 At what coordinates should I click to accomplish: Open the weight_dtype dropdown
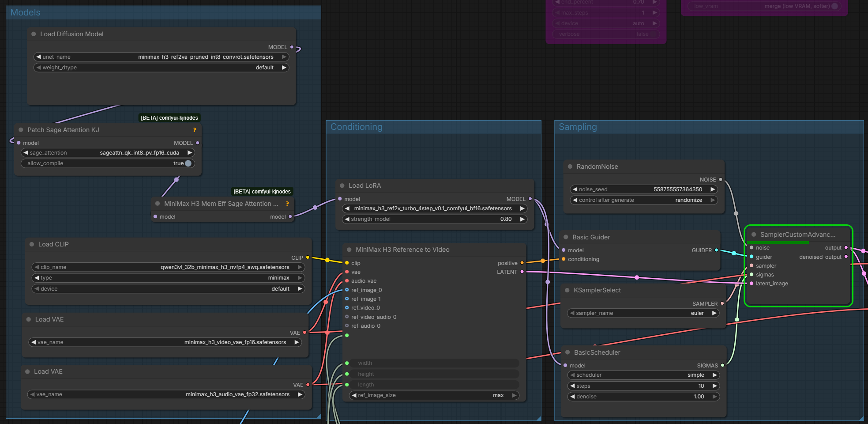[x=161, y=68]
